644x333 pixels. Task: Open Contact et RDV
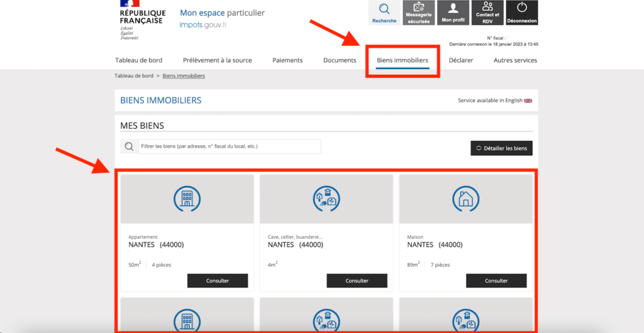point(487,13)
